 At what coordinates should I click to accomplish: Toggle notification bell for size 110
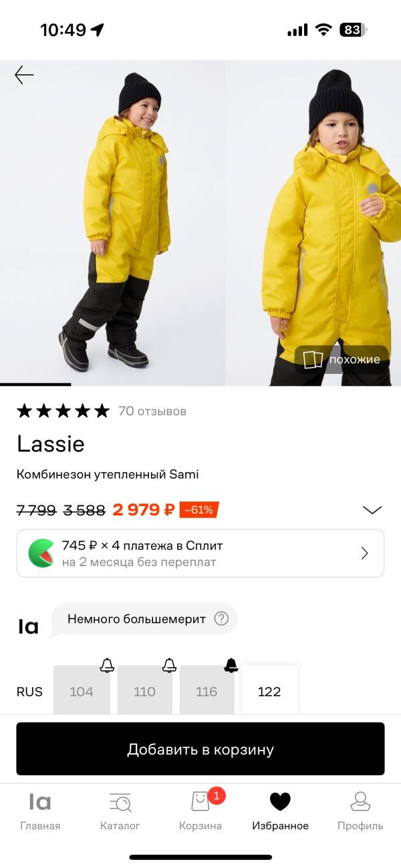tap(170, 665)
